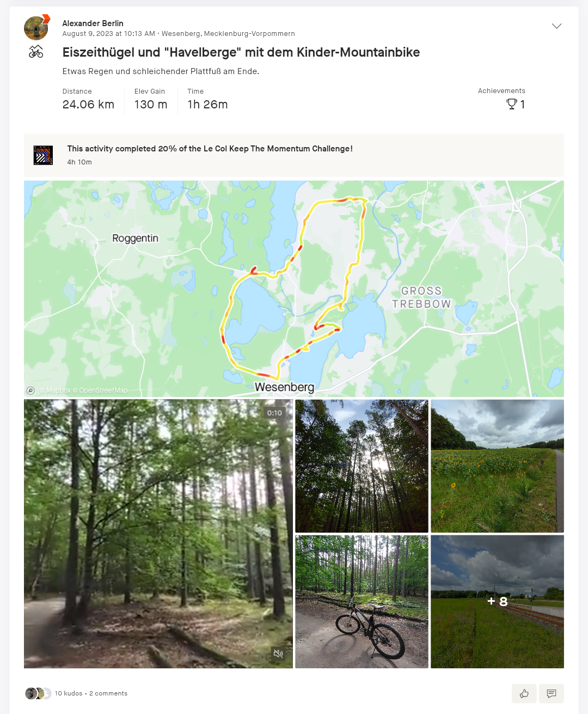Open Alexander Berlin's profile avatar
Viewport: 588px width, 714px height.
point(36,28)
